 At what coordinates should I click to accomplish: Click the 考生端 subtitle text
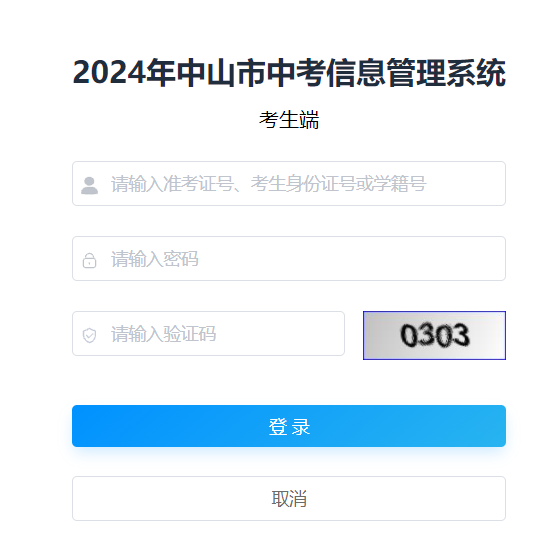(x=289, y=120)
